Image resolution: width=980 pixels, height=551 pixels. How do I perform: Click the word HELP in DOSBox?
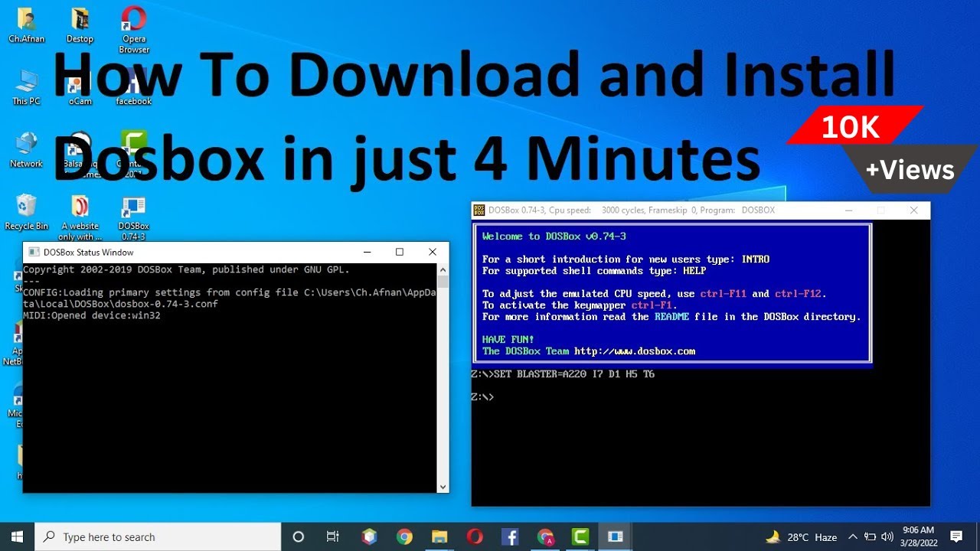click(x=694, y=271)
